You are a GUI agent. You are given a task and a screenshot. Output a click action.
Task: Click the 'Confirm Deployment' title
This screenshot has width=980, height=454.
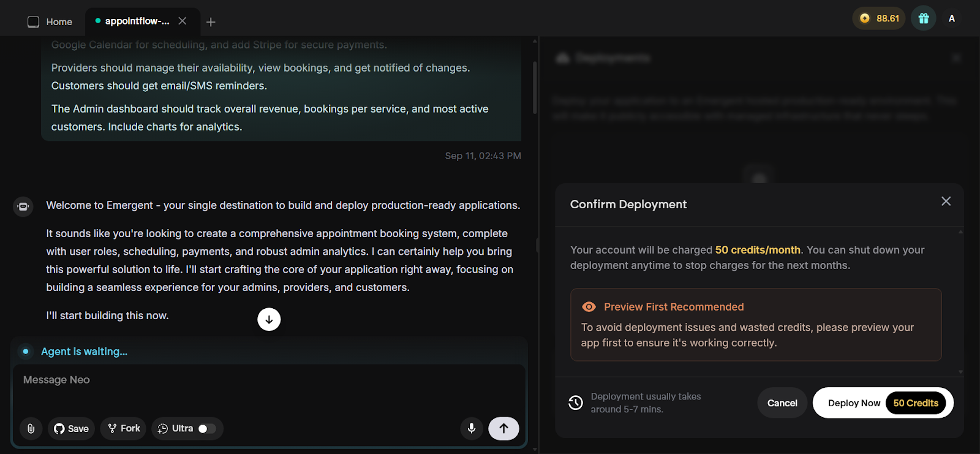[628, 204]
